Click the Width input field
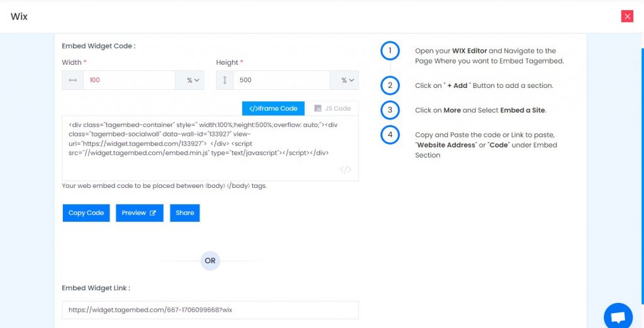 (130, 80)
